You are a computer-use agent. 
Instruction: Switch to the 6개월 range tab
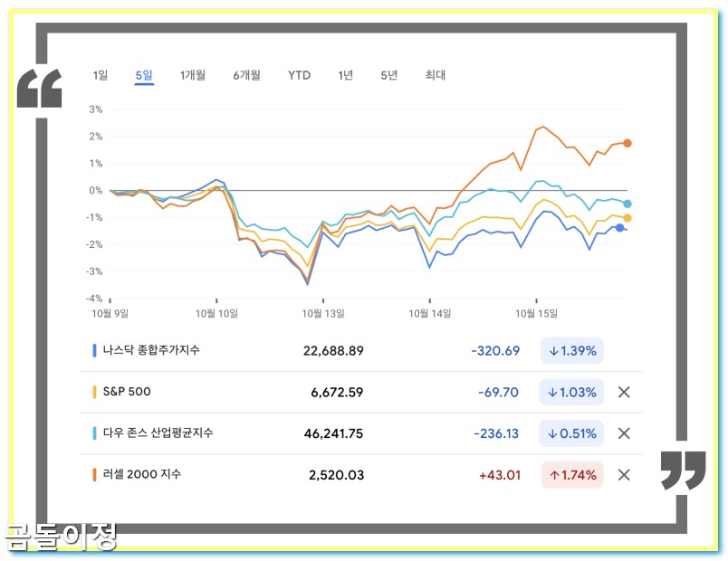click(246, 75)
